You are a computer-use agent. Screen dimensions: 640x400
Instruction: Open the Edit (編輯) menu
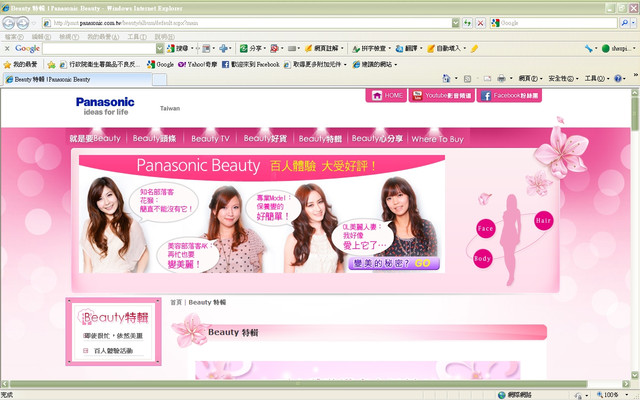41,37
